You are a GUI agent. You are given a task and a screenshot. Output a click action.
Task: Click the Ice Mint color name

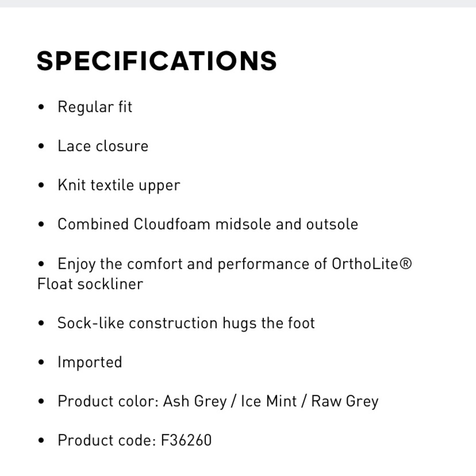click(x=268, y=401)
